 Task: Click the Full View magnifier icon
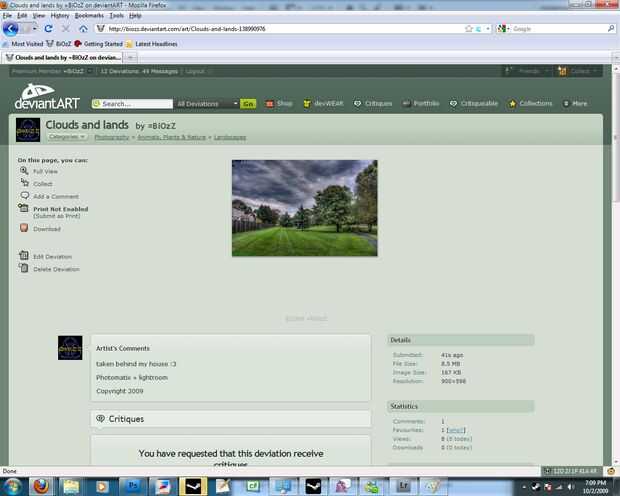coord(24,170)
